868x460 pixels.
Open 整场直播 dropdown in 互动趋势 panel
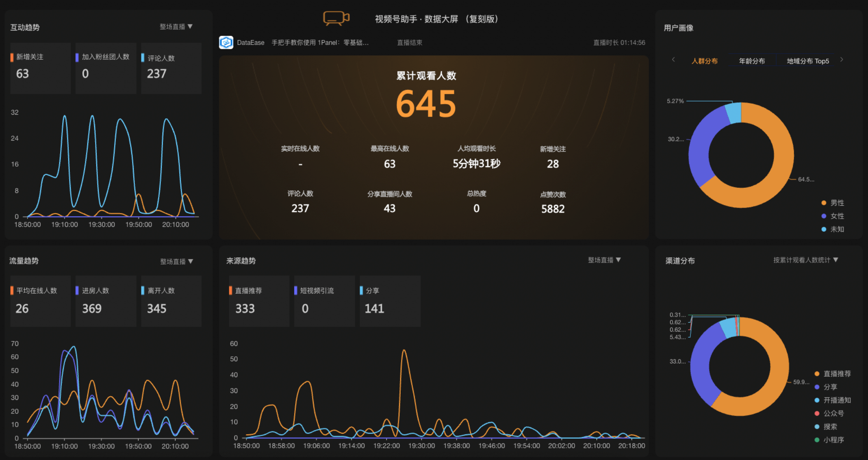point(176,27)
